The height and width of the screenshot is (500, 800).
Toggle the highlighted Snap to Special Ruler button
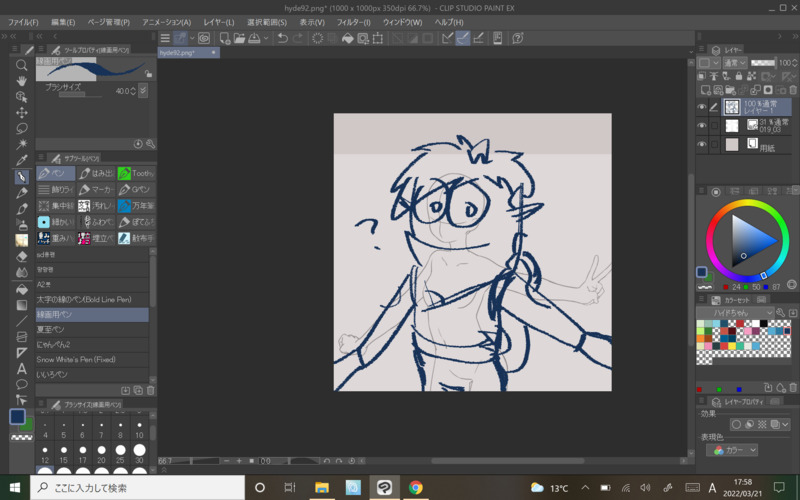click(x=463, y=38)
